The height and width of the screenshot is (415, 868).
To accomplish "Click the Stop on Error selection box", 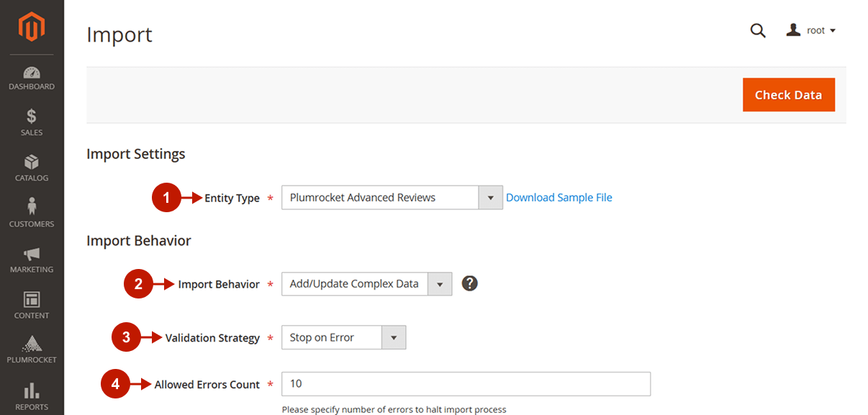I will (331, 337).
